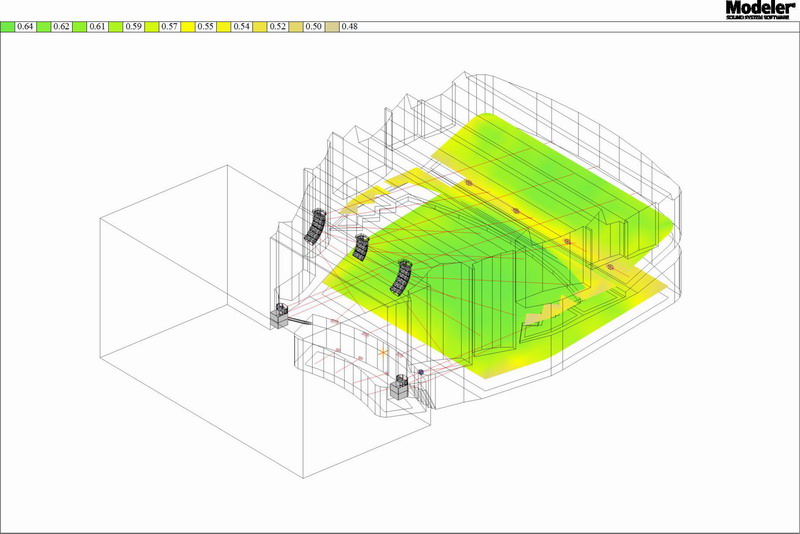Select the right hanging line array speaker
The image size is (800, 534).
point(403,277)
